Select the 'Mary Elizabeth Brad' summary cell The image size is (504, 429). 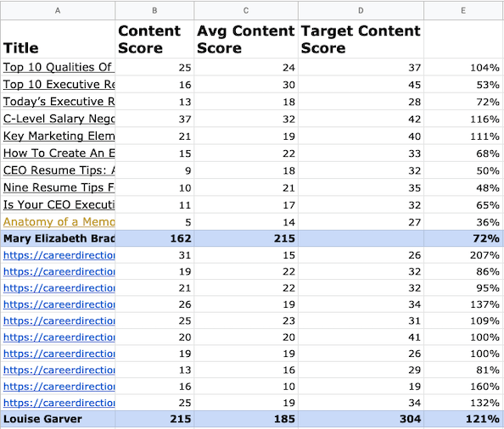[58, 238]
